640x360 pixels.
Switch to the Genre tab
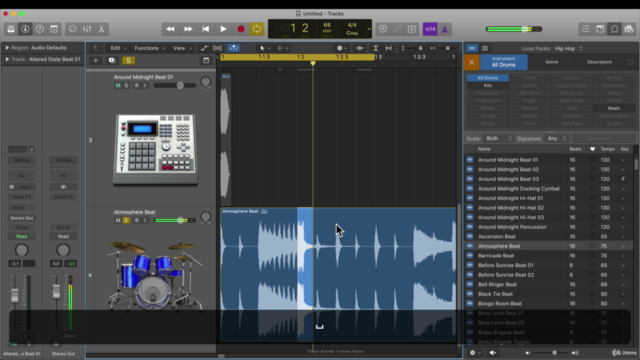551,62
